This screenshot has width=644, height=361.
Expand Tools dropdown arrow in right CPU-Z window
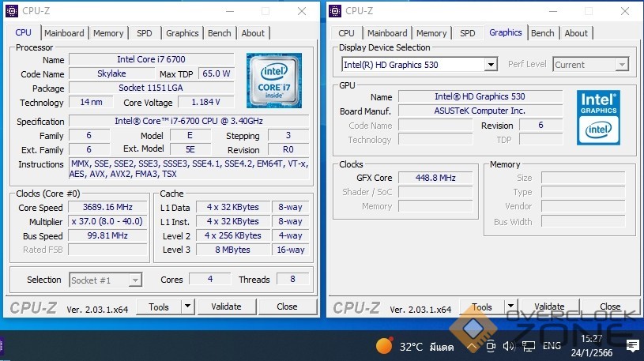[x=510, y=306]
